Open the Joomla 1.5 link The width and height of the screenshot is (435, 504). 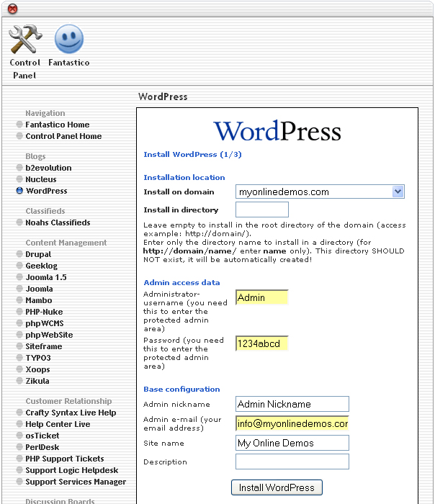46,277
